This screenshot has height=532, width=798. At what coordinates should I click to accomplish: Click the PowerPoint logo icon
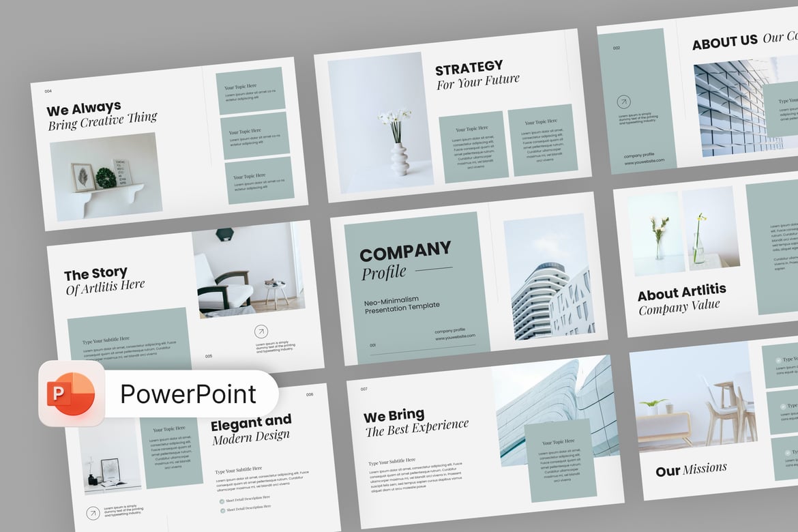[x=72, y=394]
